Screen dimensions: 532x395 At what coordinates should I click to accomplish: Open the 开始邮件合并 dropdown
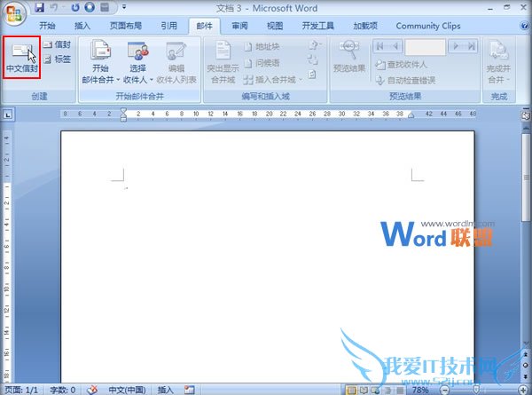pos(101,61)
